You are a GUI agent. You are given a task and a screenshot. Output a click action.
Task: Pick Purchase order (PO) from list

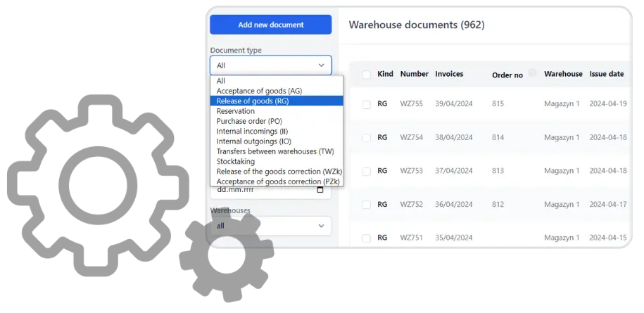[277, 121]
